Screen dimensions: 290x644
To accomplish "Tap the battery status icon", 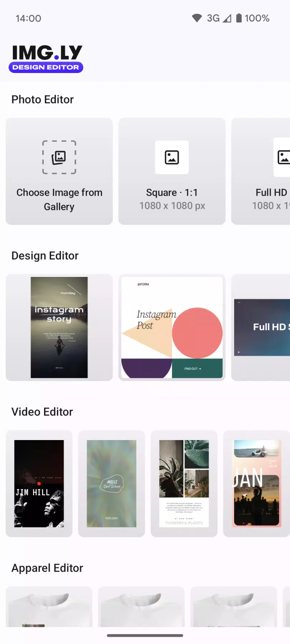I will [239, 18].
